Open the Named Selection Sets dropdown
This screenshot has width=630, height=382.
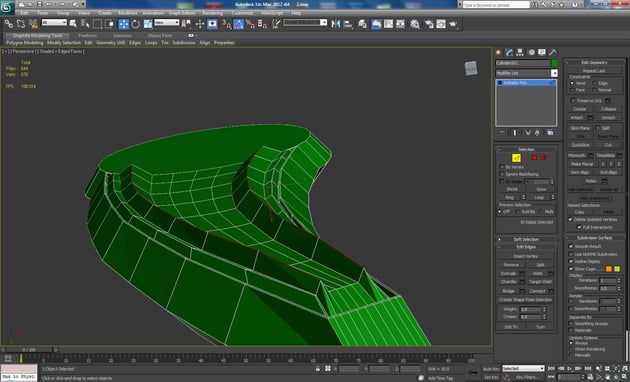[x=305, y=23]
